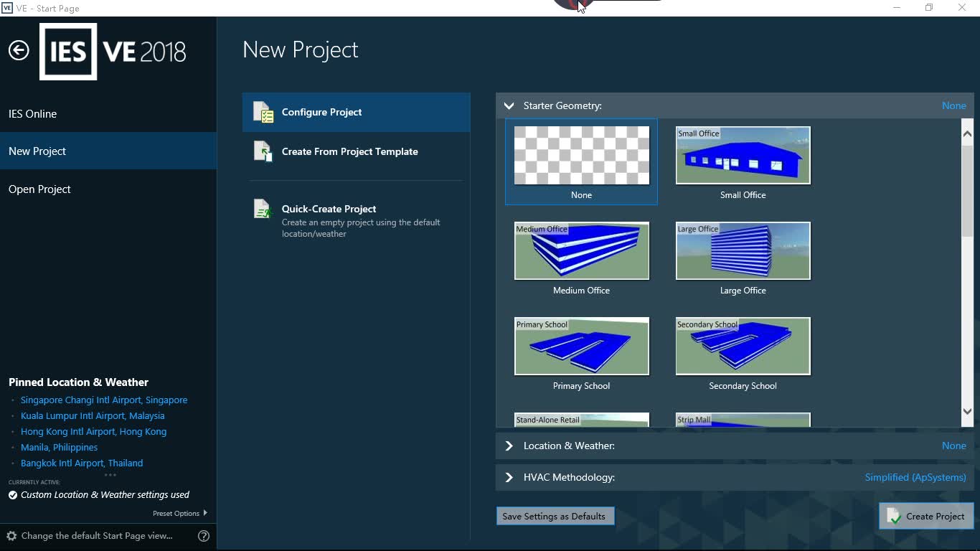The width and height of the screenshot is (980, 551).
Task: Click the Large Office caption text
Action: coord(743,291)
